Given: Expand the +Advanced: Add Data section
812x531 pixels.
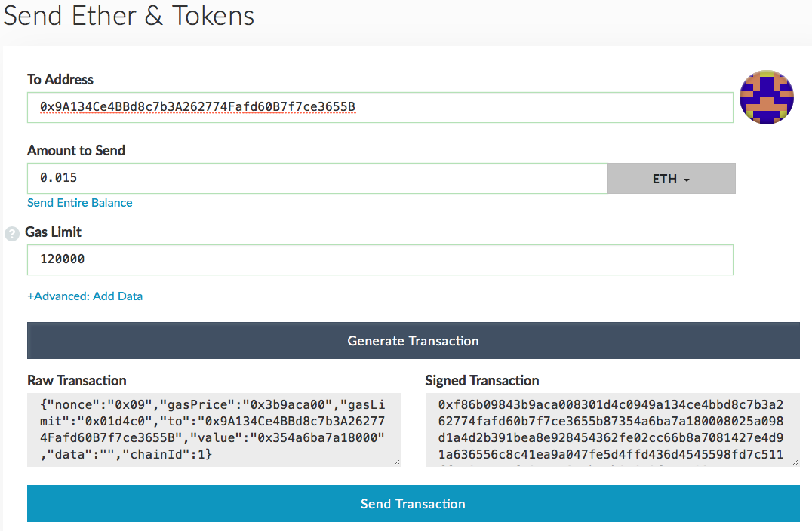Looking at the screenshot, I should point(85,296).
